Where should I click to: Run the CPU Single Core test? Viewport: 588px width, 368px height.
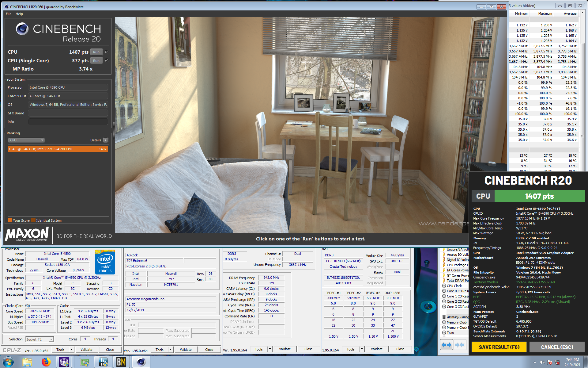point(96,61)
